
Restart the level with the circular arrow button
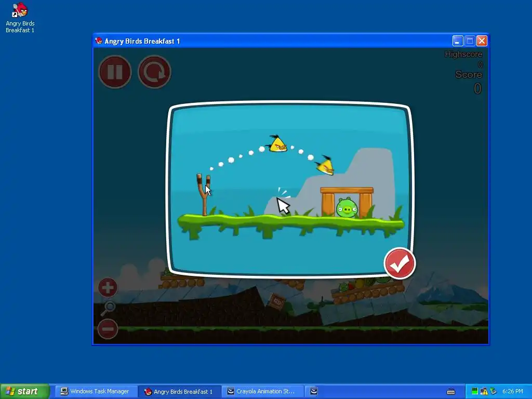click(x=154, y=72)
